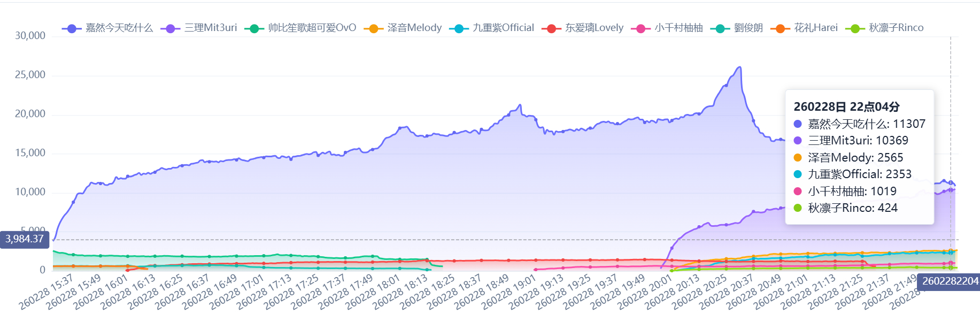Click the green 帅比笙歌超可爱OvO legend marker
The width and height of the screenshot is (980, 329).
pos(254,28)
